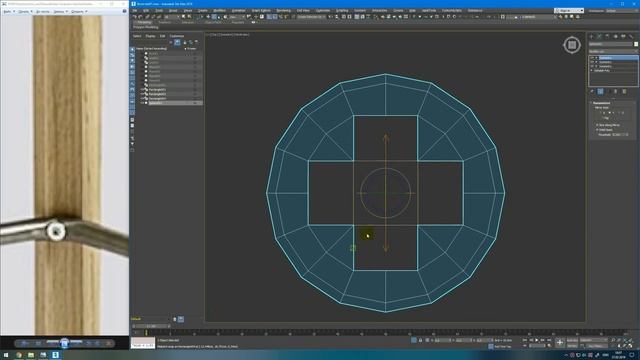This screenshot has height=360, width=640.
Task: Open the Hierarchy panel tab
Action: pyautogui.click(x=607, y=36)
